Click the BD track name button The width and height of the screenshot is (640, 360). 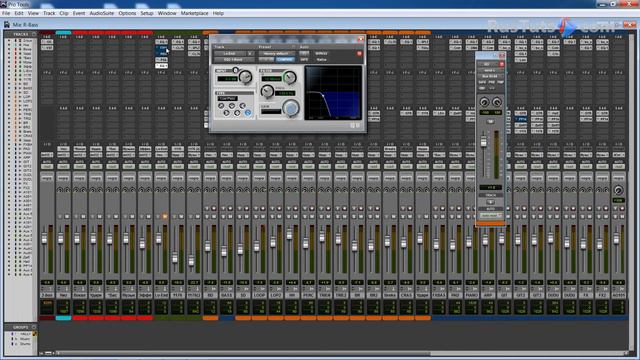(x=210, y=295)
